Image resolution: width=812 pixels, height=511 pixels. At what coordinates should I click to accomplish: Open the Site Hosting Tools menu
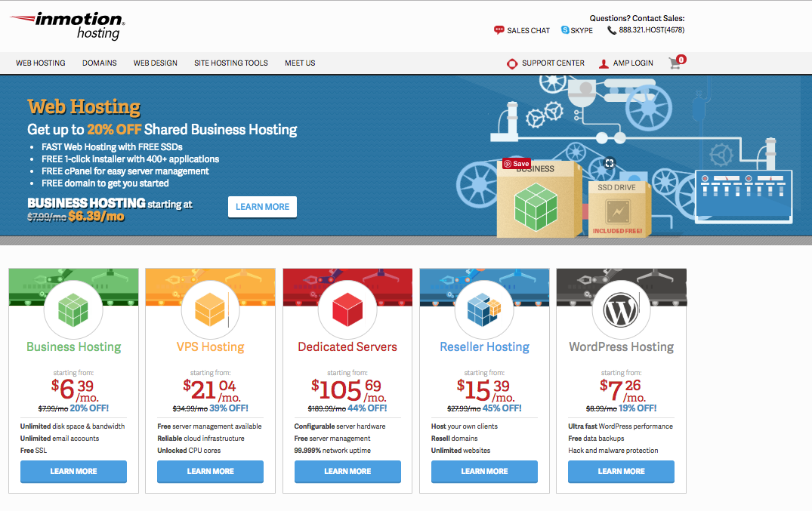pos(231,63)
